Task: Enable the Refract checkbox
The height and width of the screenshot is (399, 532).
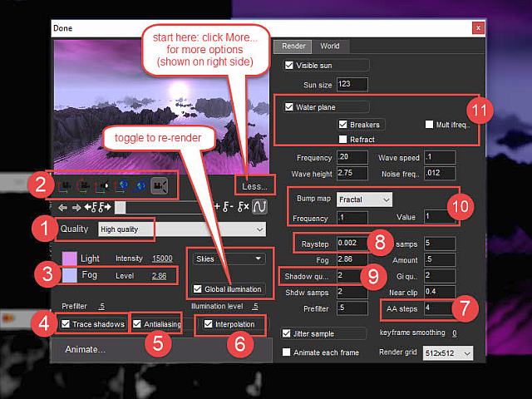Action: coord(342,139)
